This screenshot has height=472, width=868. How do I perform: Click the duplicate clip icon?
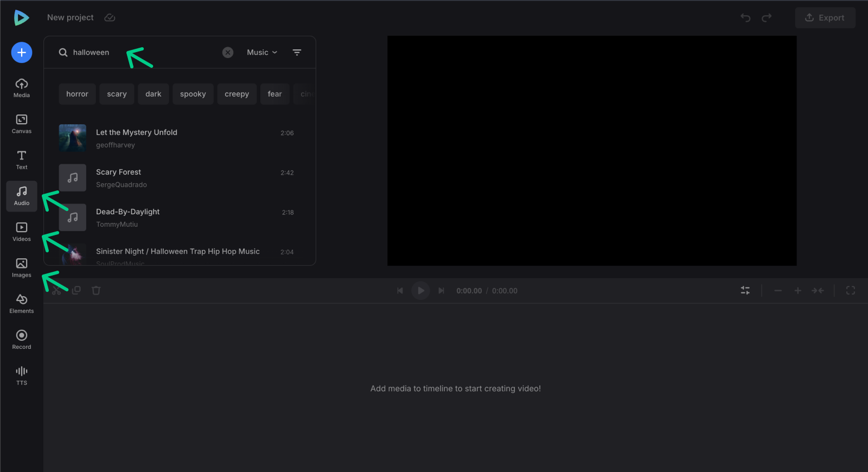click(76, 290)
